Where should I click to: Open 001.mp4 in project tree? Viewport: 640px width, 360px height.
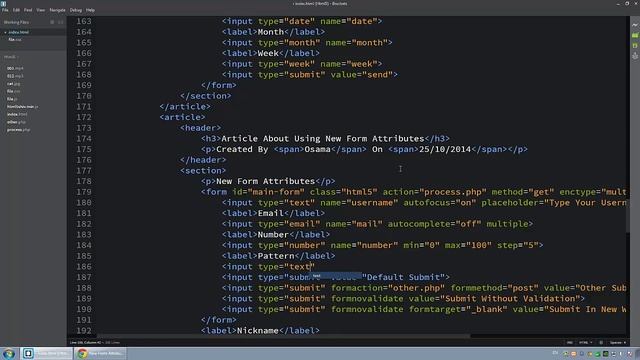(15, 68)
